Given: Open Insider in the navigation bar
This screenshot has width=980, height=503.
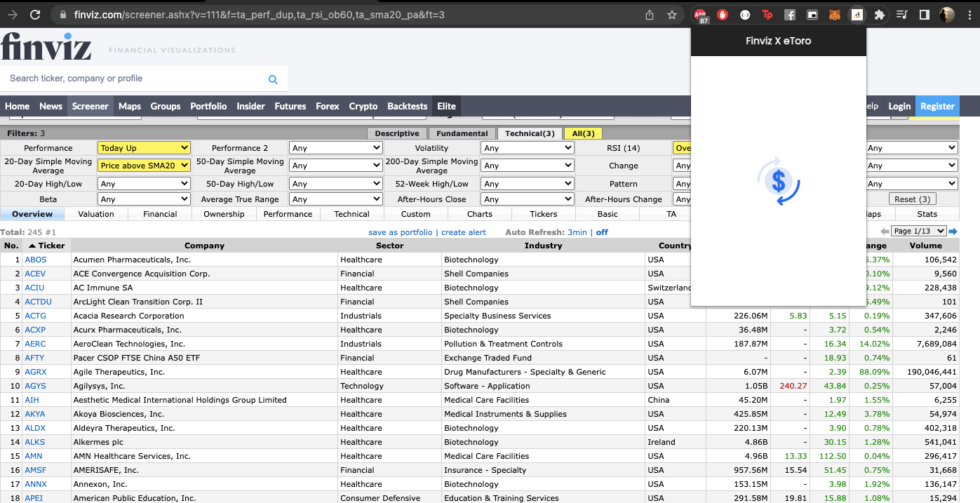Looking at the screenshot, I should click(x=250, y=106).
